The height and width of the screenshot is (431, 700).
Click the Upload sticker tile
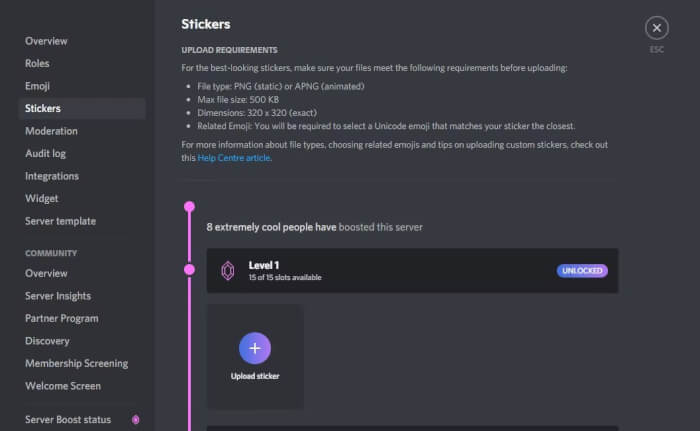[255, 357]
